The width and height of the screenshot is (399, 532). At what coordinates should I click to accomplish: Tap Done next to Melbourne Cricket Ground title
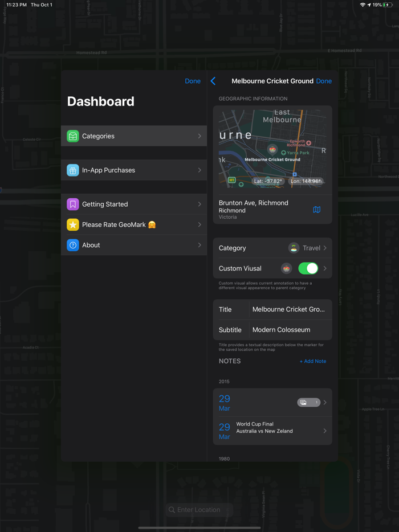coord(324,81)
